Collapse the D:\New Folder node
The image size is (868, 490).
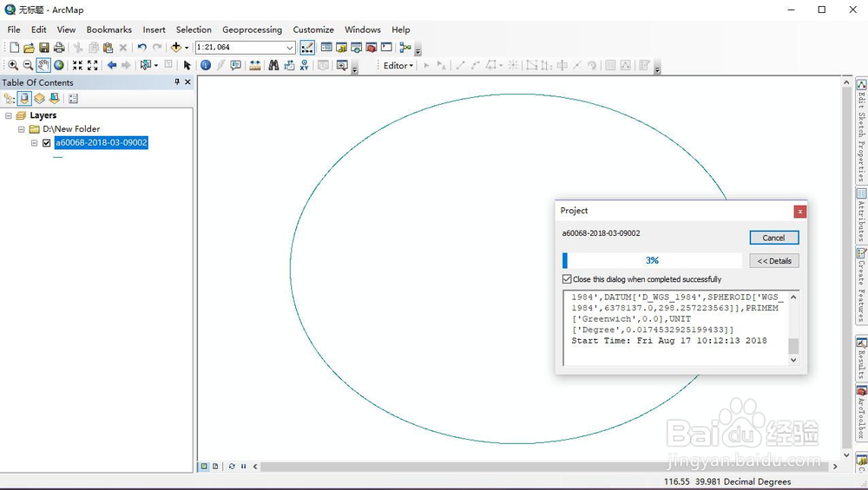point(21,129)
